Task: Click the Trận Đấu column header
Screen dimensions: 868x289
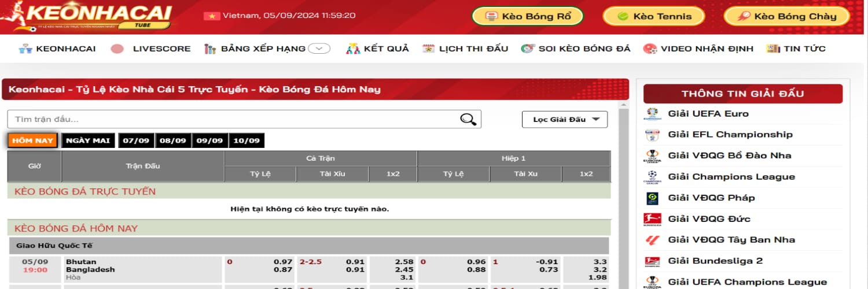Action: (x=143, y=166)
